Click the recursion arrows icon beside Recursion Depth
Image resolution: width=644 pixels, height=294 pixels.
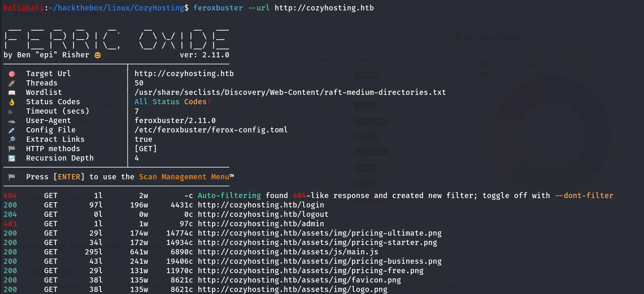tap(12, 158)
